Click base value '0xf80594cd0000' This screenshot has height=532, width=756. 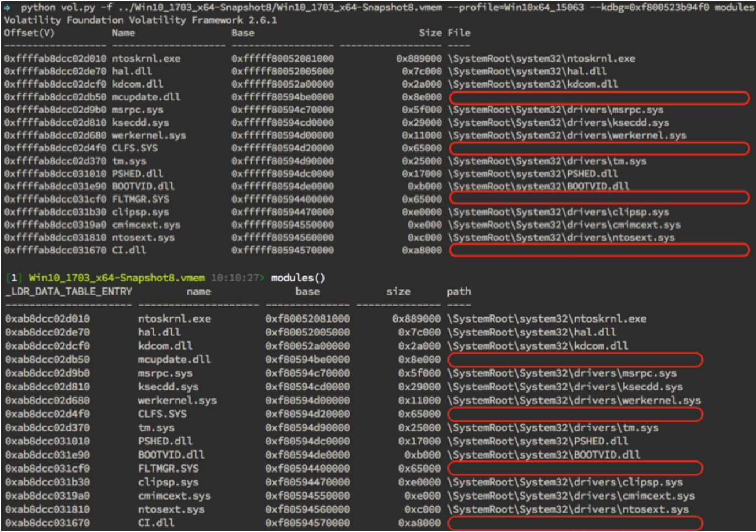pyautogui.click(x=307, y=387)
